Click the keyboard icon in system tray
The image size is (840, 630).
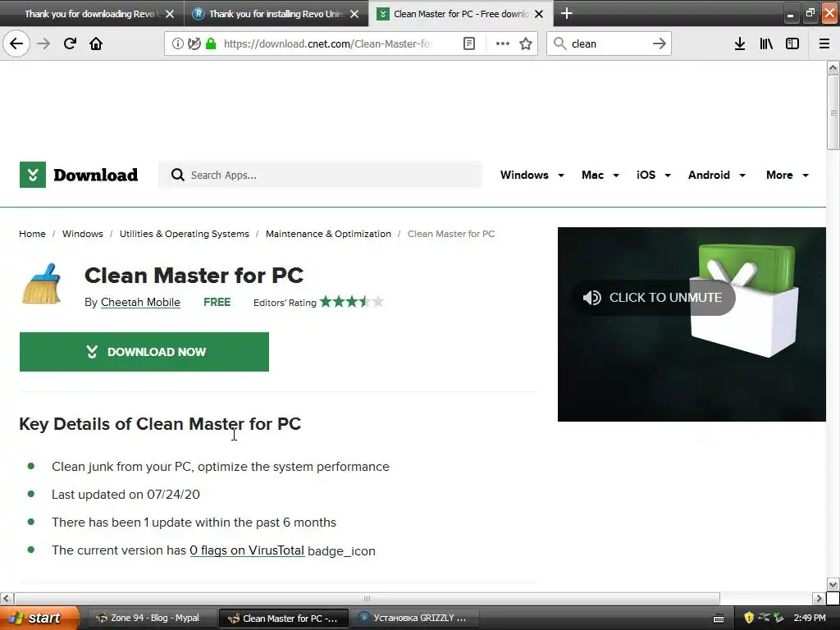click(x=719, y=619)
